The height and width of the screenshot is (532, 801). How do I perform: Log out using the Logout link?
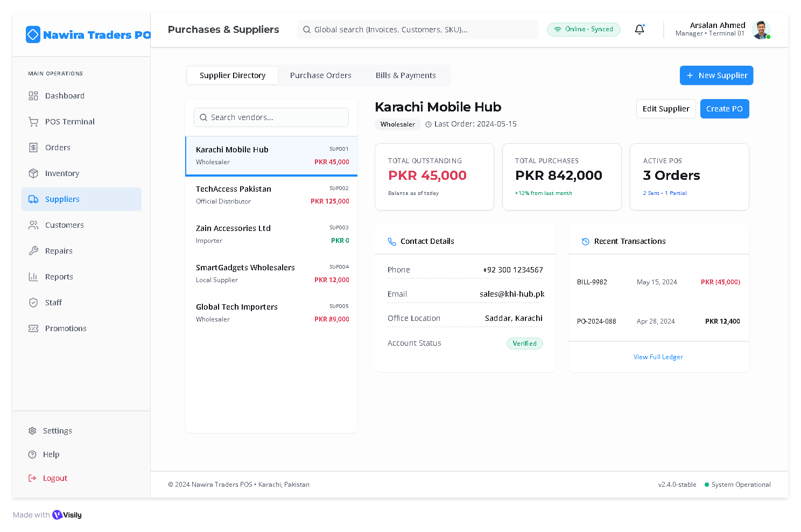(55, 478)
